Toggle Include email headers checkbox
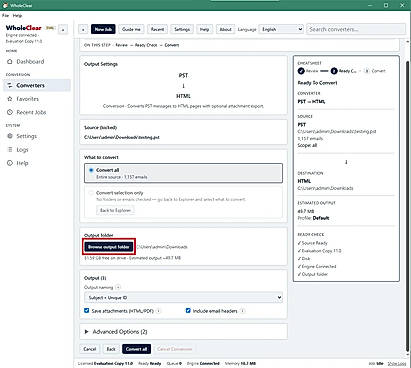Image resolution: width=411 pixels, height=368 pixels. tap(188, 311)
